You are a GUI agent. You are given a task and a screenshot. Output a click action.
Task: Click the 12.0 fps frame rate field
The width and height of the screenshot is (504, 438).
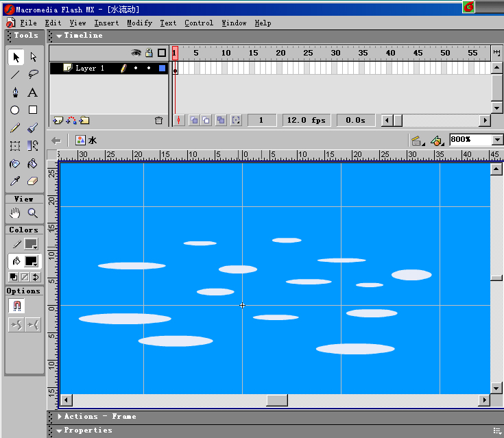307,120
